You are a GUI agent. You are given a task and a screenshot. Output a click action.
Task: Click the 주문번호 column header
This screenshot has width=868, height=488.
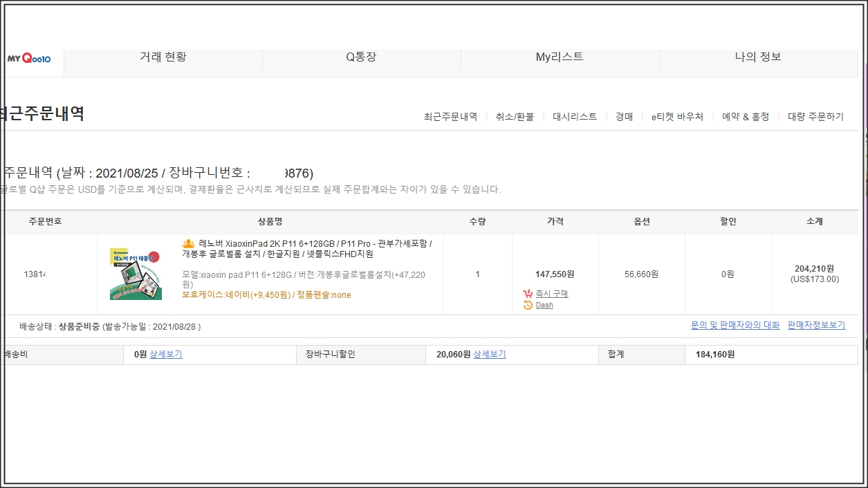tap(45, 221)
